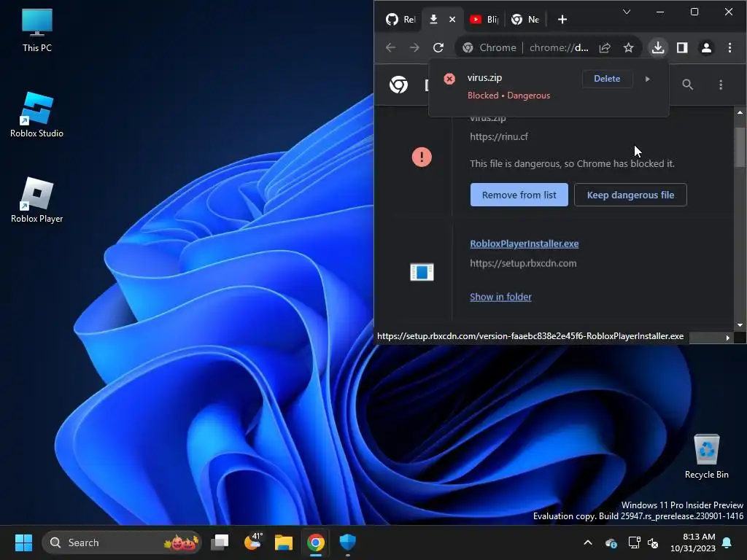The width and height of the screenshot is (747, 560).
Task: Open Chrome profile menu
Action: (706, 47)
